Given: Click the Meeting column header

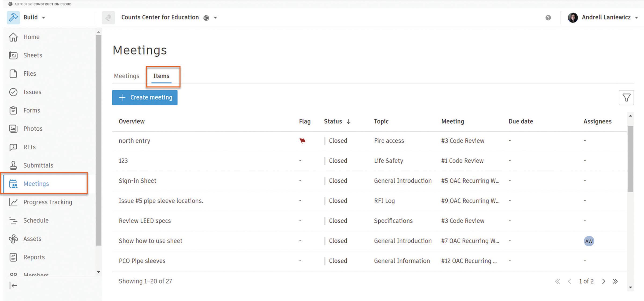Looking at the screenshot, I should click(x=453, y=122).
